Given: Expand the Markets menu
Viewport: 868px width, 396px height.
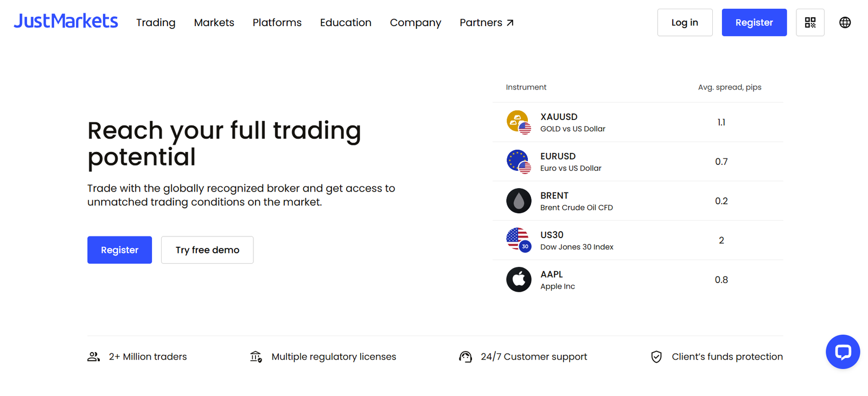Looking at the screenshot, I should (214, 22).
